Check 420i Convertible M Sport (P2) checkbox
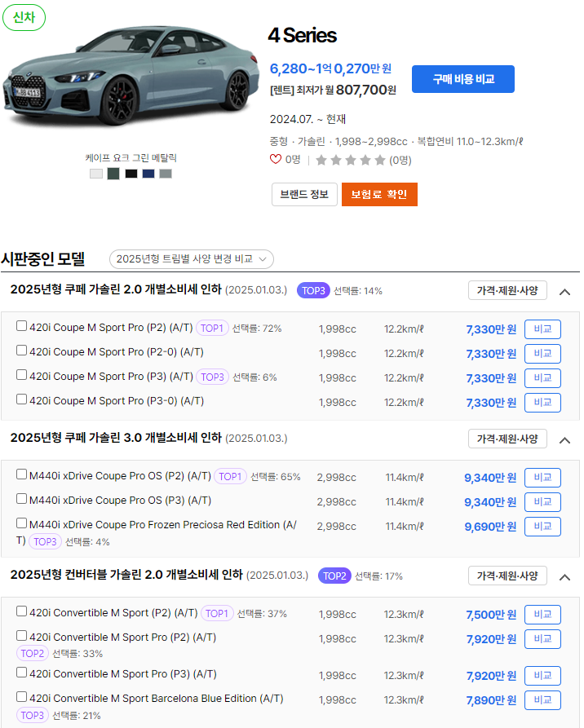Screen dimensions: 584x728 tap(21, 611)
